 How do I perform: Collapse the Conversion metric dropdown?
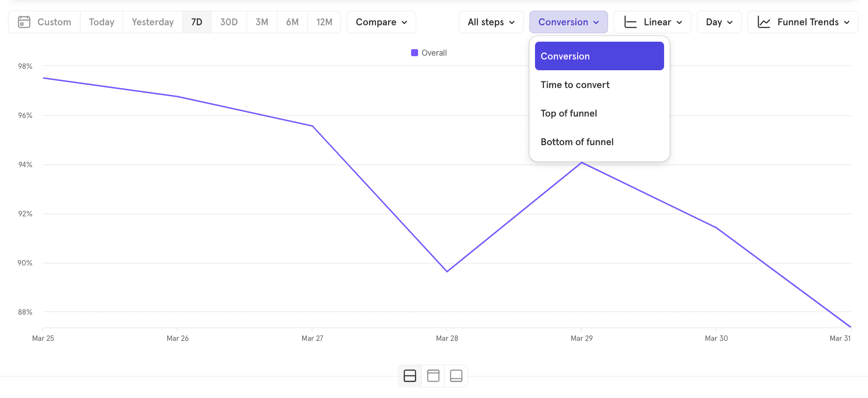[x=568, y=22]
